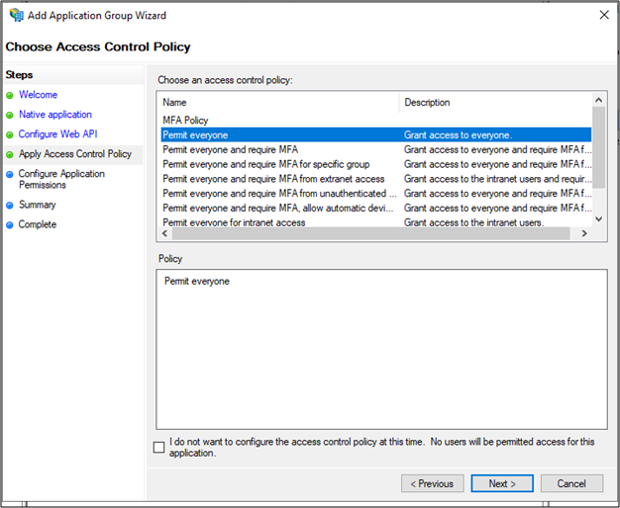
Task: Close the wizard with the X button
Action: click(x=604, y=15)
